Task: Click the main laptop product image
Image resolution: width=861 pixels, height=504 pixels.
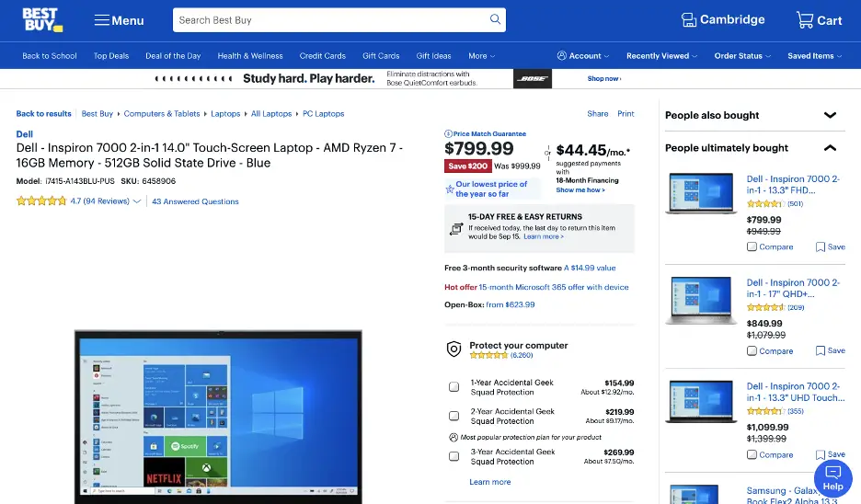Action: point(218,416)
